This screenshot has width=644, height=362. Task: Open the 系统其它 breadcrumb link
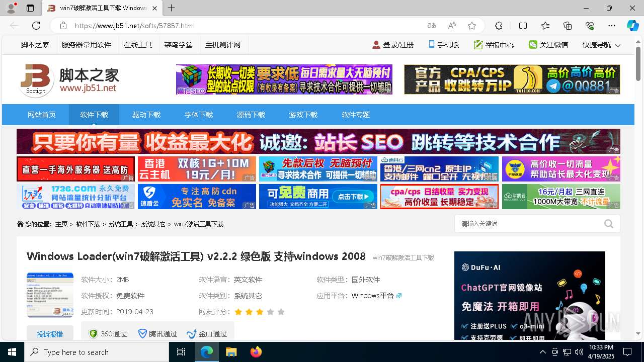click(153, 224)
